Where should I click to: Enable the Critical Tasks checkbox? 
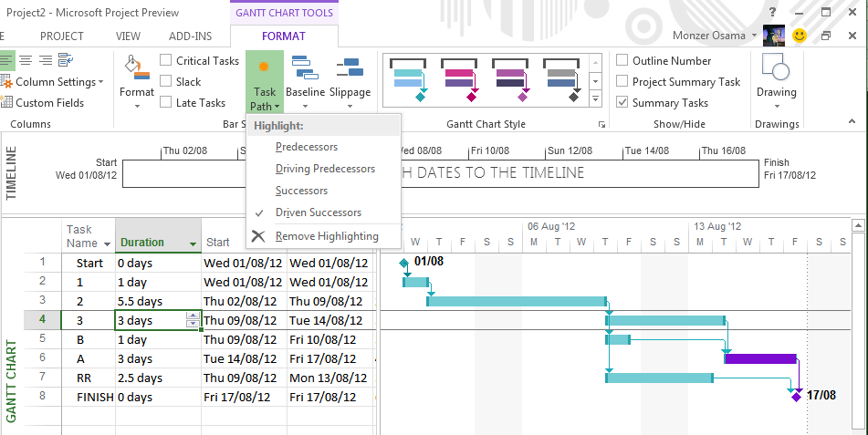pyautogui.click(x=166, y=61)
